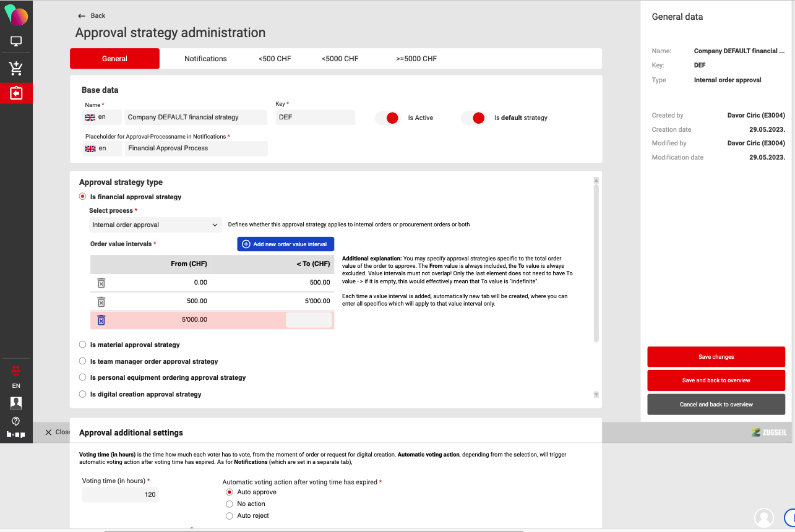The width and height of the screenshot is (795, 532).
Task: Open the user profile icon in sidebar
Action: click(16, 403)
